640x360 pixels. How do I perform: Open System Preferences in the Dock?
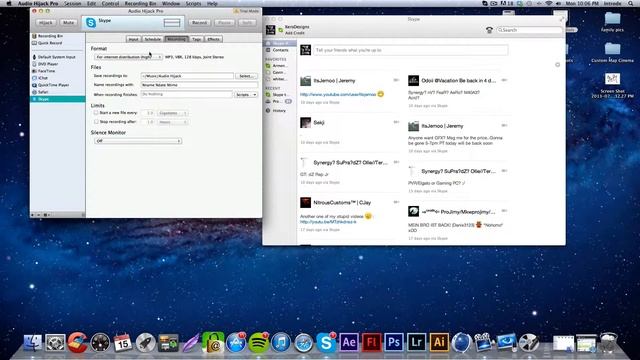[55, 342]
